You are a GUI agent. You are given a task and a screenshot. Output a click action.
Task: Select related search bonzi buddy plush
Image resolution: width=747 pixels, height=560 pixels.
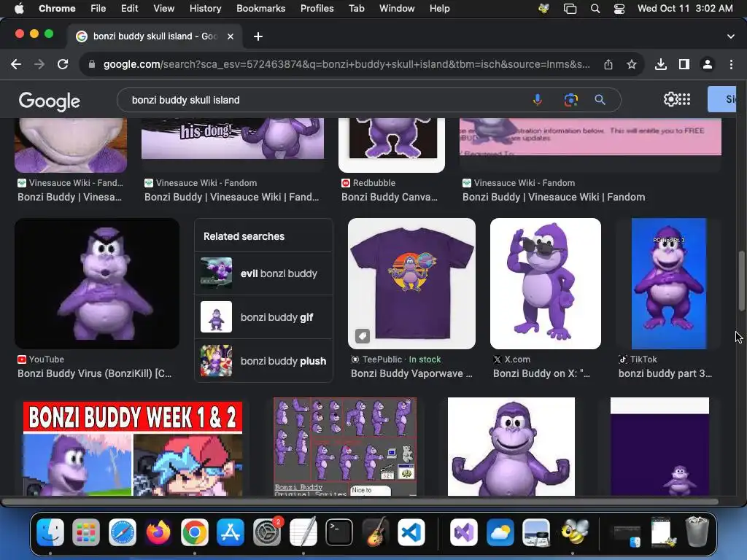coord(263,361)
